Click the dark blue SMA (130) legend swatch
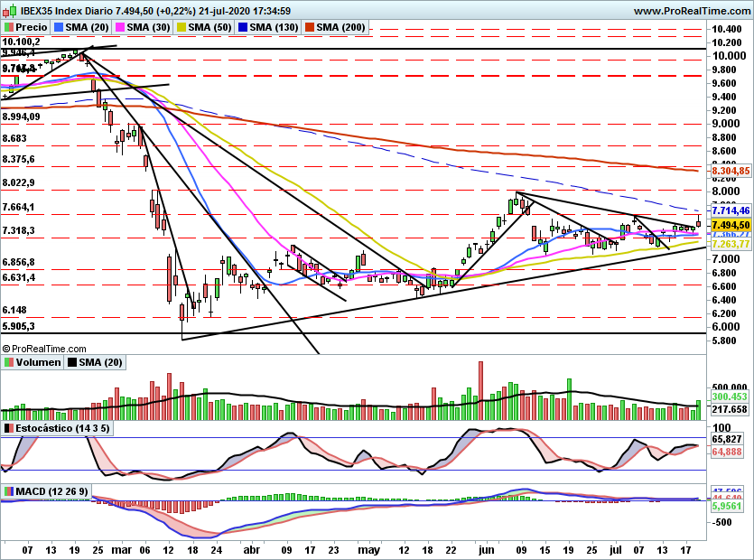This screenshot has height=560, width=754. pyautogui.click(x=243, y=27)
